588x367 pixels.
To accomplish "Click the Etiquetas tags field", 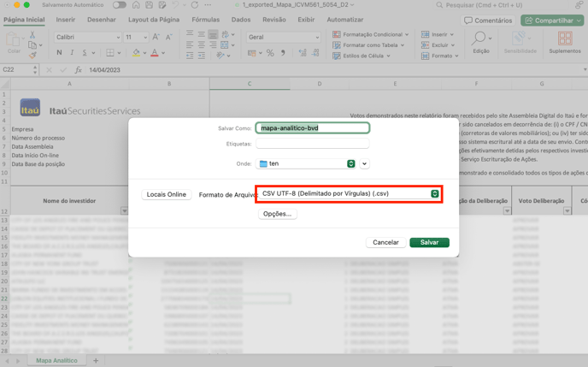I will click(x=313, y=144).
